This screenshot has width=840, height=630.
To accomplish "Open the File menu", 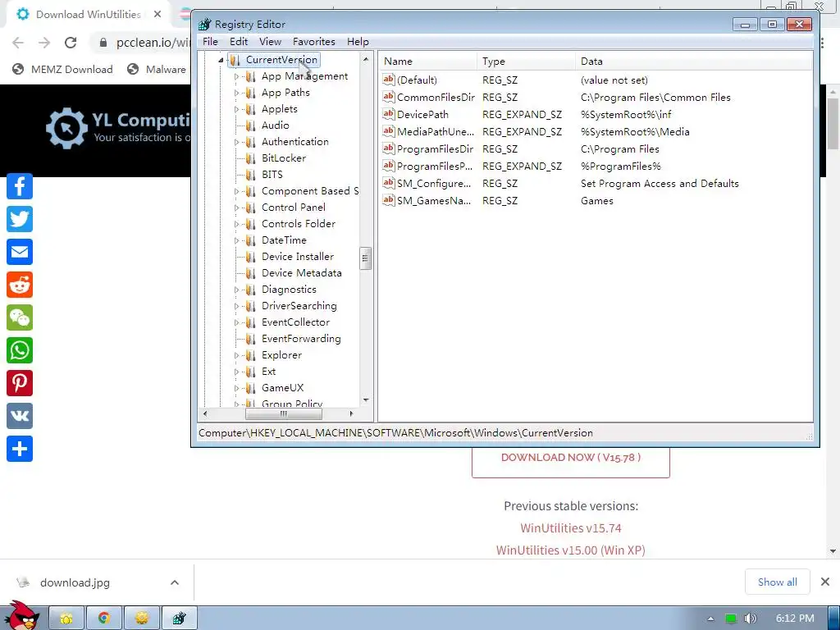I will pyautogui.click(x=210, y=42).
